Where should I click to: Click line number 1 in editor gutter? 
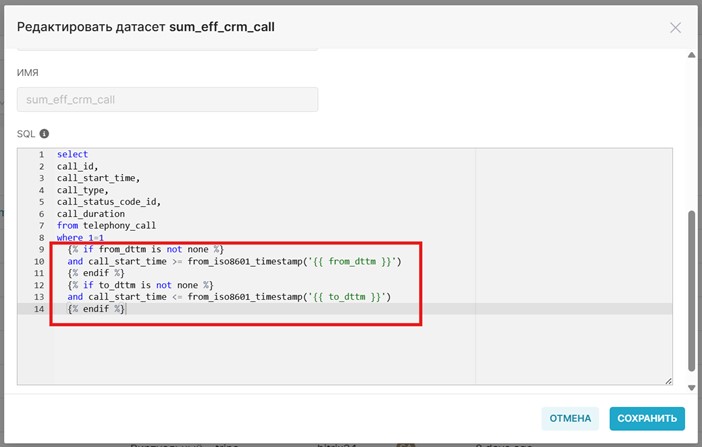(x=41, y=155)
